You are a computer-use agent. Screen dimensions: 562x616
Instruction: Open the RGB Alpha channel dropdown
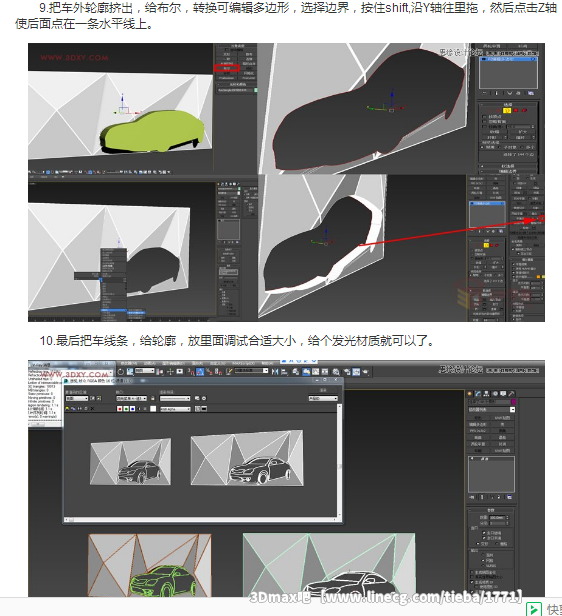coord(175,409)
